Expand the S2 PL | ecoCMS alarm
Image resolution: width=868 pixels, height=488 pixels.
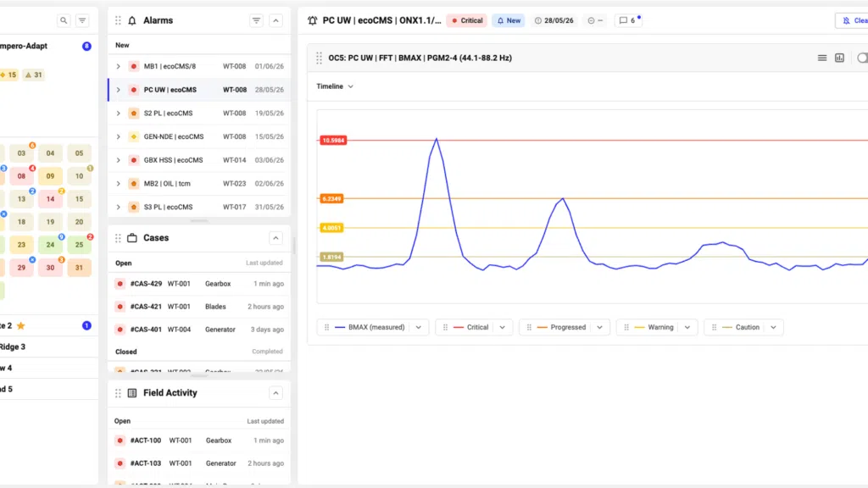(x=118, y=113)
